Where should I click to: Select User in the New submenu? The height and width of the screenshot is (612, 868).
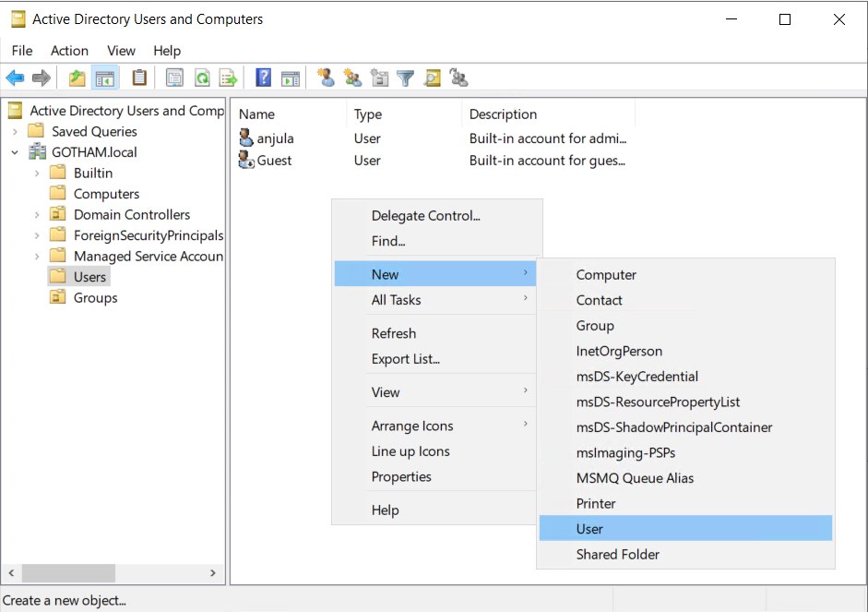[x=589, y=529]
